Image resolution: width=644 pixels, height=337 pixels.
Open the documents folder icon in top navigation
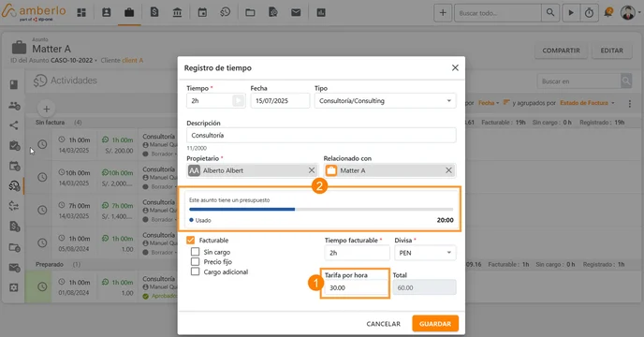[x=250, y=13]
